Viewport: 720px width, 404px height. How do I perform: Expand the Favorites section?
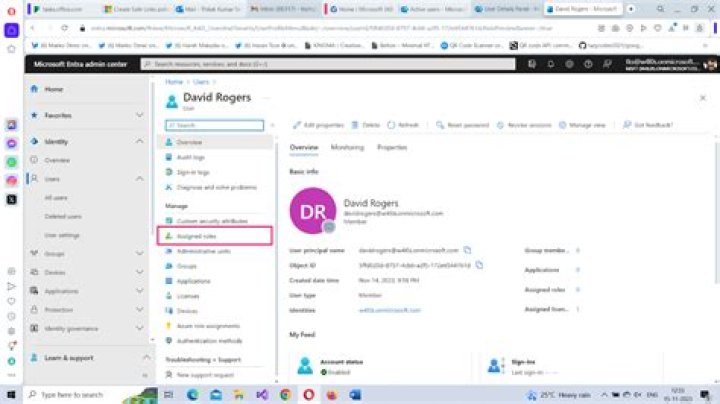139,115
